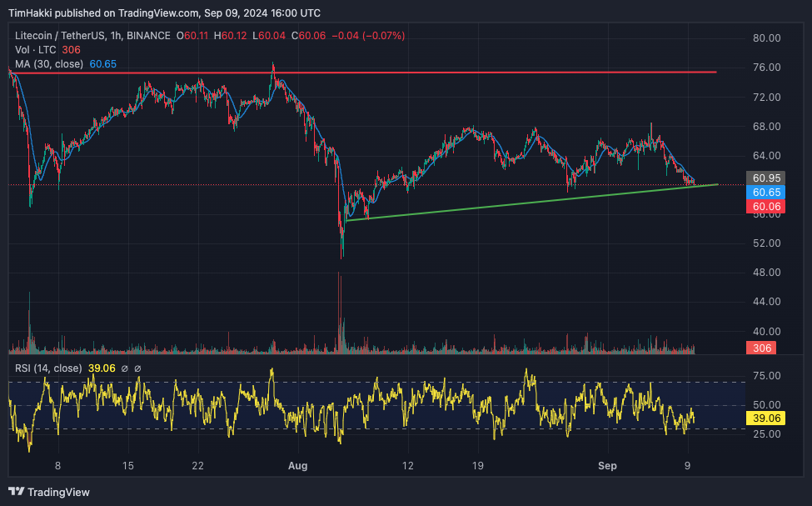The width and height of the screenshot is (812, 506).
Task: Click the gray 60.95 price tag
Action: 766,178
